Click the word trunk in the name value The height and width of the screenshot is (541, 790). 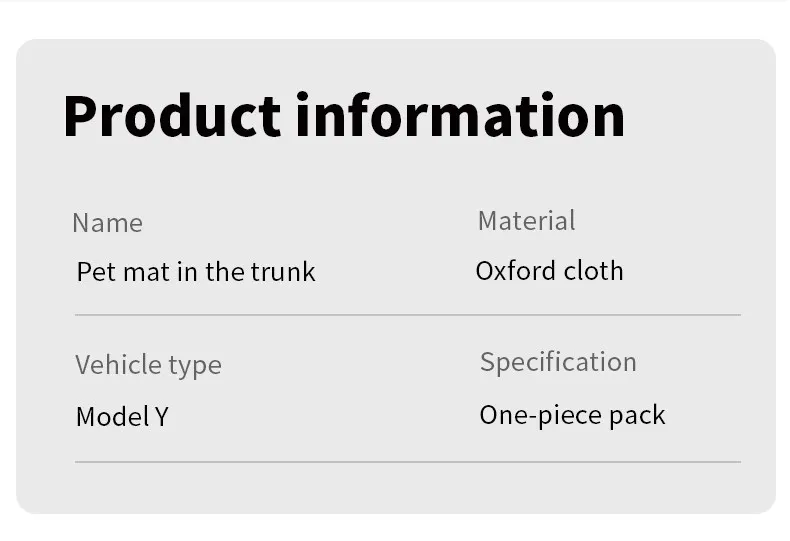pos(283,272)
